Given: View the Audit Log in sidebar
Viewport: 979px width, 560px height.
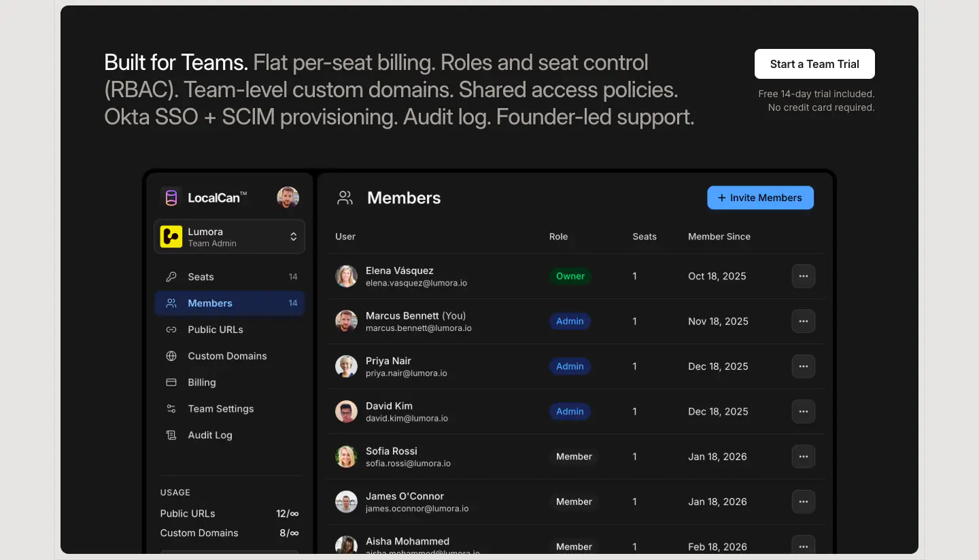Looking at the screenshot, I should pyautogui.click(x=230, y=435).
